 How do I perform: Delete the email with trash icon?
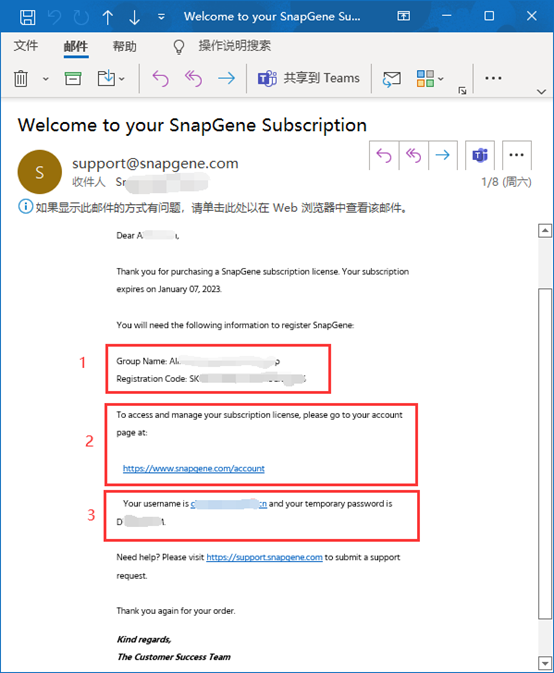[x=21, y=79]
